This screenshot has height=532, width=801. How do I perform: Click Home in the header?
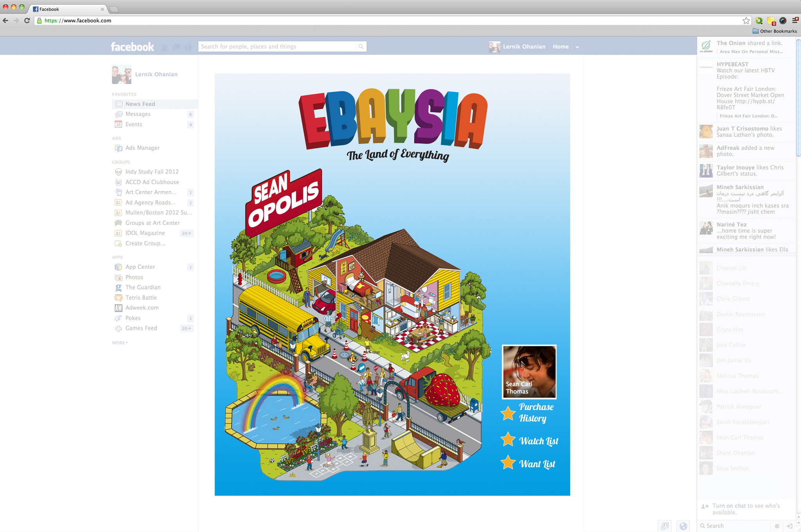(560, 47)
